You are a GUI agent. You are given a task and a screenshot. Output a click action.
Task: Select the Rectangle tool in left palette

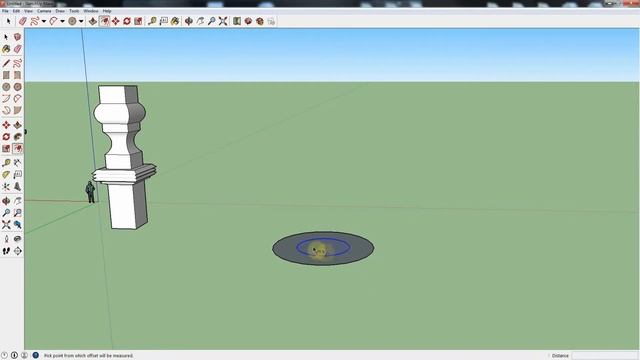[x=6, y=75]
